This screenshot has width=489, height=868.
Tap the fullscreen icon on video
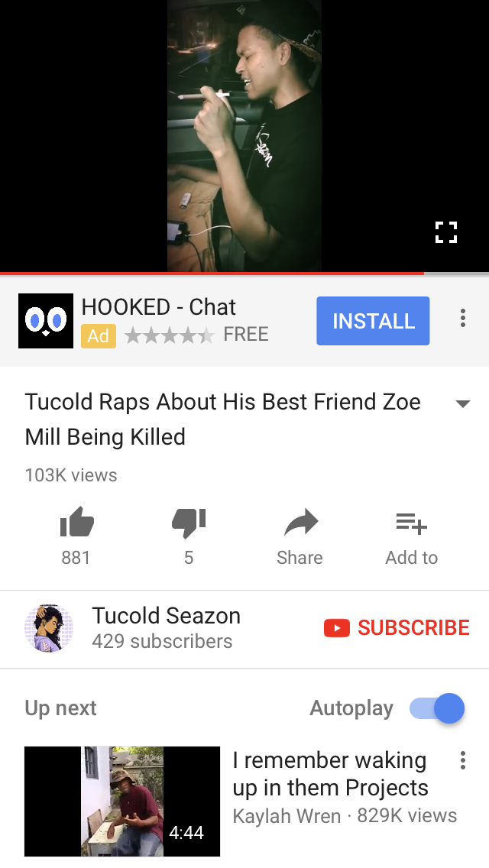pos(445,232)
